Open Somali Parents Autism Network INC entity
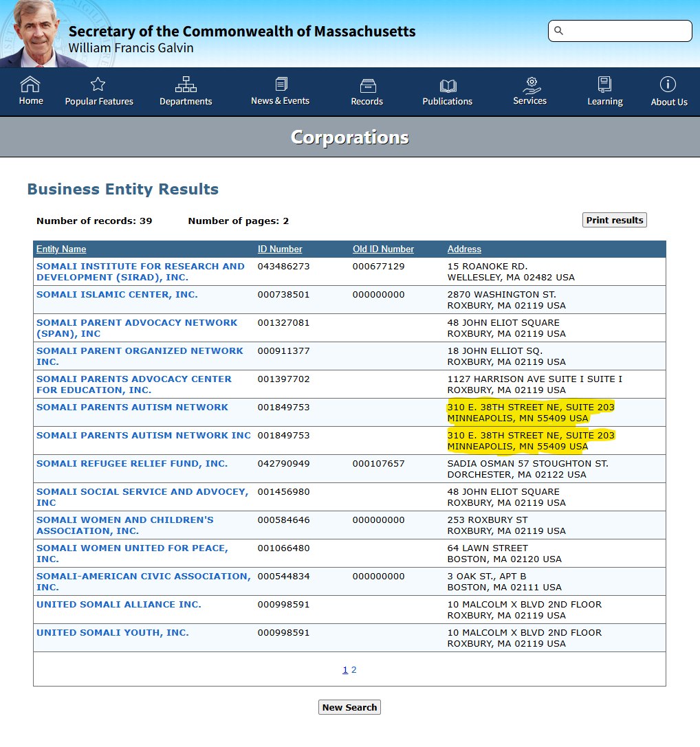 (144, 436)
